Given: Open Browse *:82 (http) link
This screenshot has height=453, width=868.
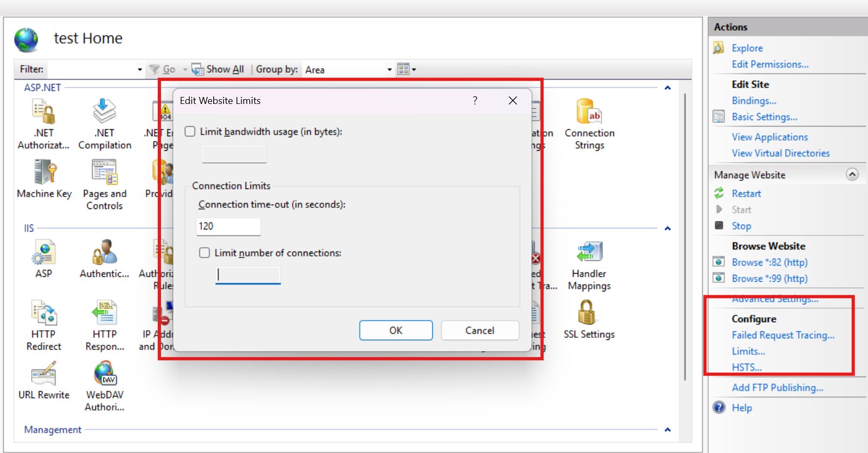Looking at the screenshot, I should tap(769, 262).
